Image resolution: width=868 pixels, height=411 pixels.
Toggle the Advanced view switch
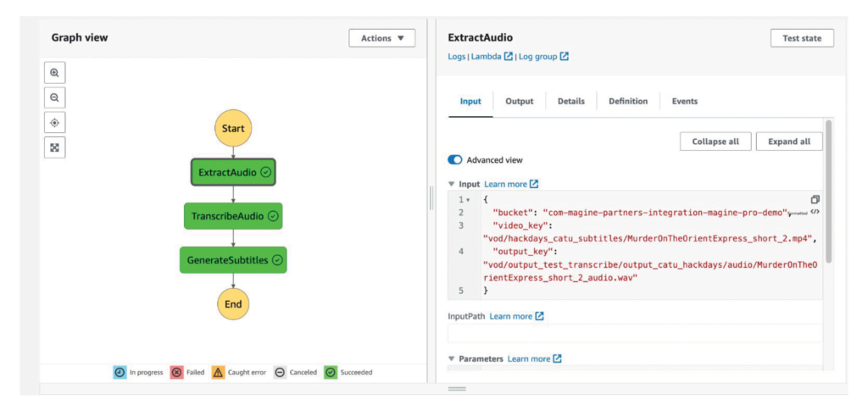(455, 160)
